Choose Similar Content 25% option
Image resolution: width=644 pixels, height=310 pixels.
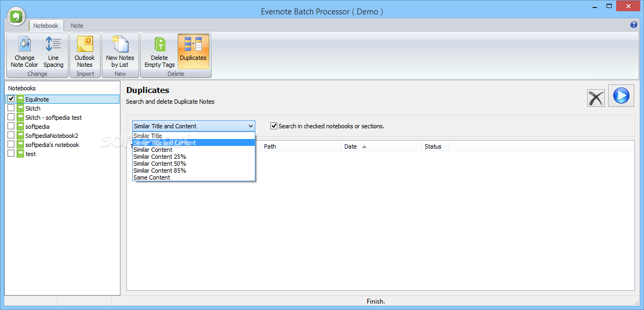point(194,157)
